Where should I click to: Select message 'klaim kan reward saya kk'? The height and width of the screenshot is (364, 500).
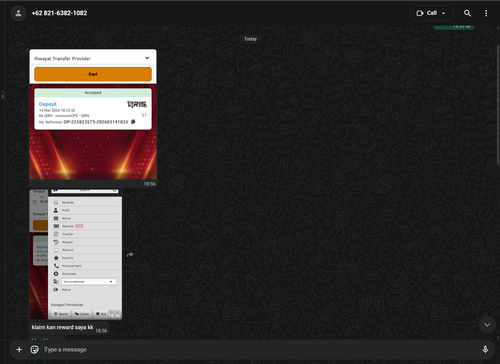pyautogui.click(x=62, y=327)
